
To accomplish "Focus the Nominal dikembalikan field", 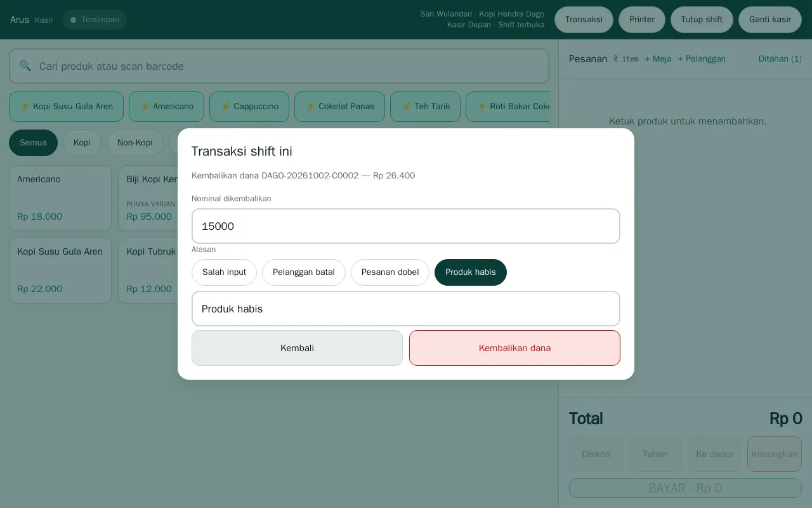I will point(406,226).
